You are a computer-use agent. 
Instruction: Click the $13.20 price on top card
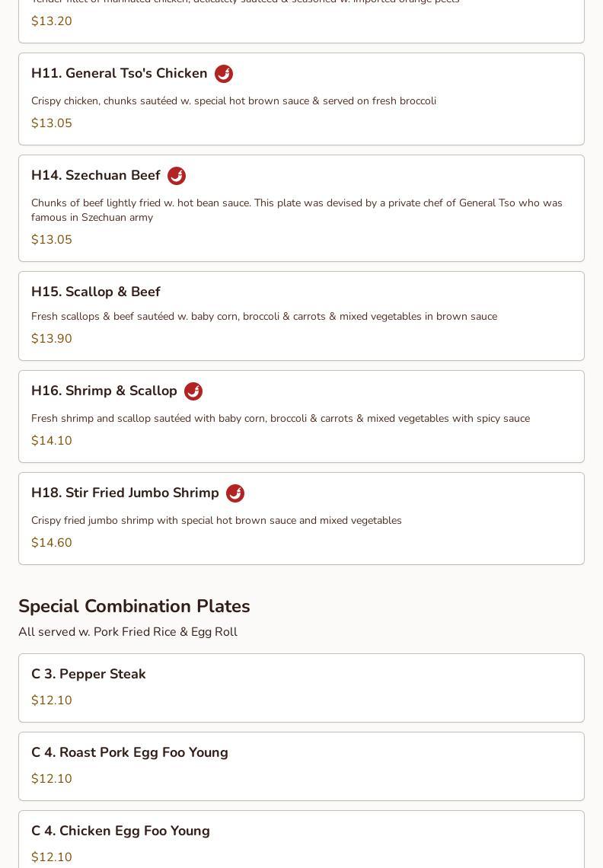pyautogui.click(x=52, y=21)
